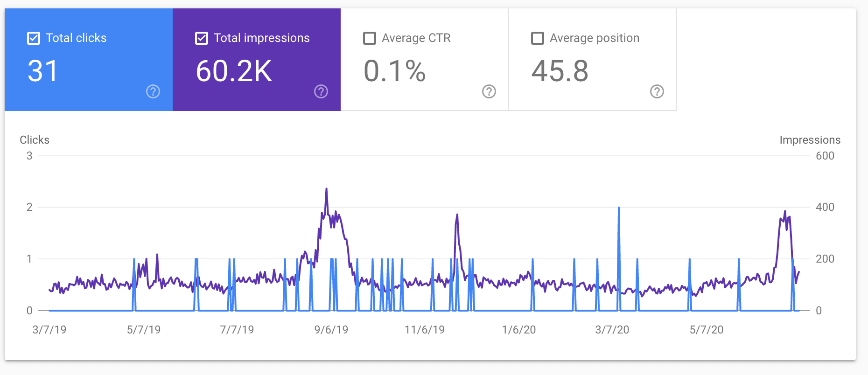
Task: Enable the Average CTR checkbox
Action: click(370, 38)
